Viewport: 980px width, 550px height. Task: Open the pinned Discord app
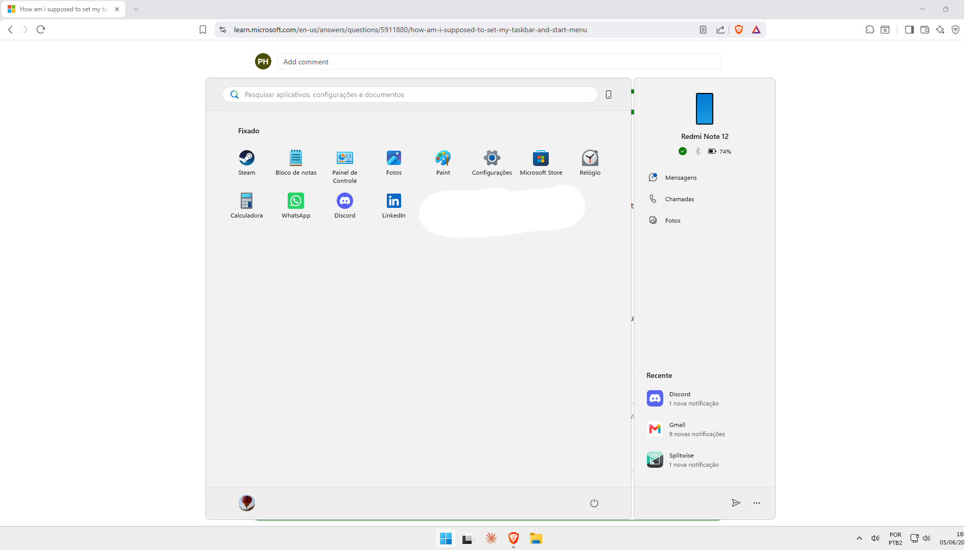(345, 205)
